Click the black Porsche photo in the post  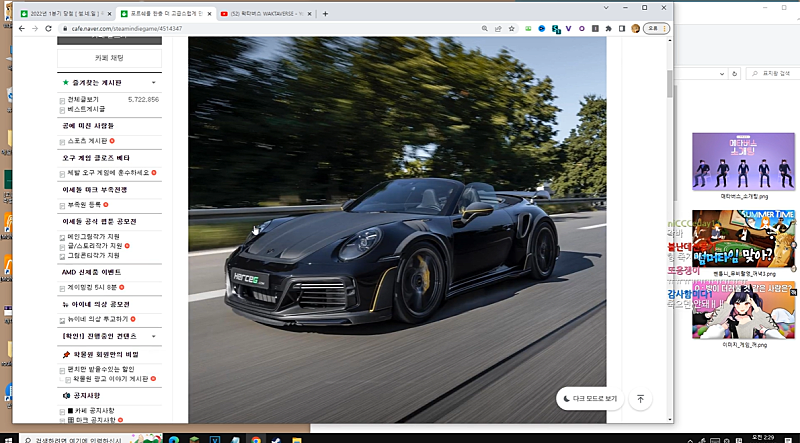point(397,230)
